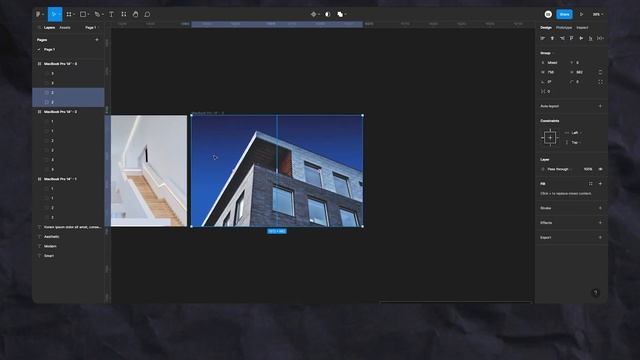The image size is (640, 360).
Task: Click the Align vertical centers icon
Action: 581,38
